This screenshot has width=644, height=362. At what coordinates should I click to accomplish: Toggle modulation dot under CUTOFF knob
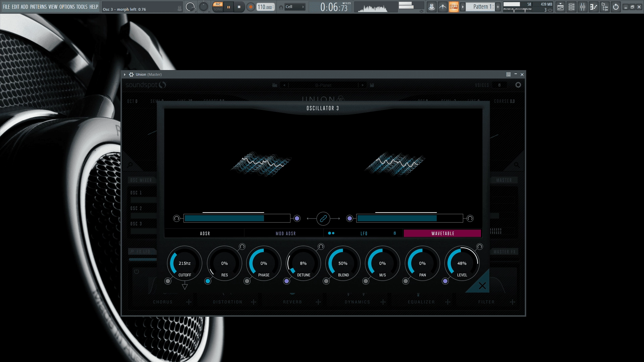168,281
